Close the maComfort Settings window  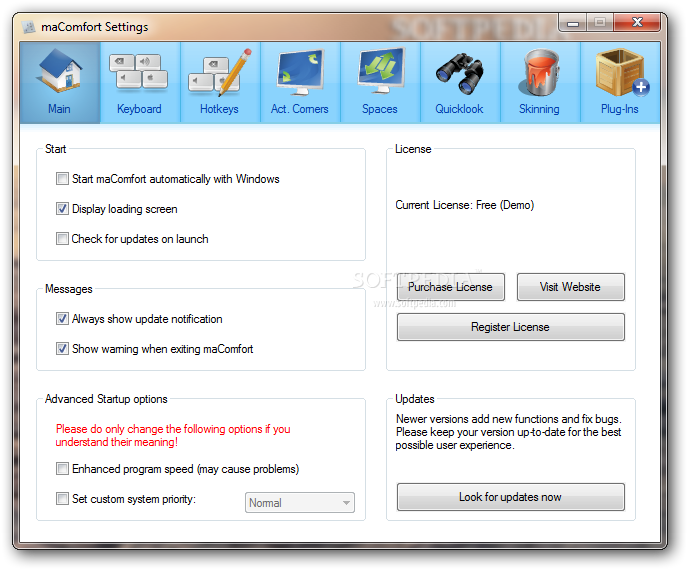[637, 23]
